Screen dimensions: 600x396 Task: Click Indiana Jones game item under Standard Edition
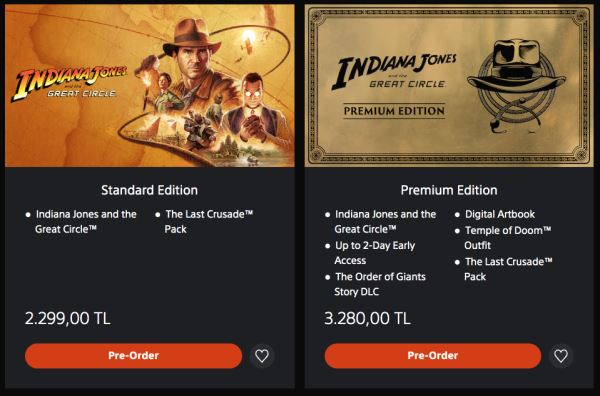[x=86, y=222]
